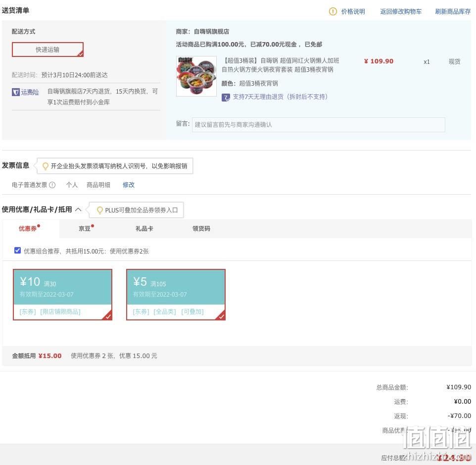Open the PLUS可叠加全品券领券入口 link

(142, 210)
